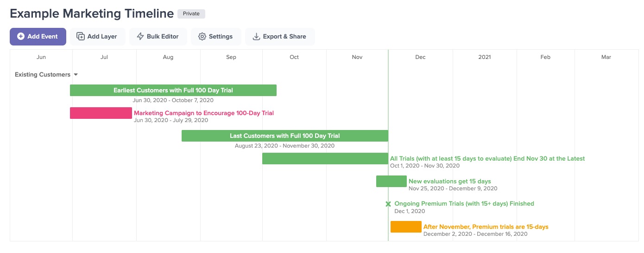This screenshot has height=253, width=644.
Task: Click the All Trials End Nov 30 label
Action: click(487, 159)
